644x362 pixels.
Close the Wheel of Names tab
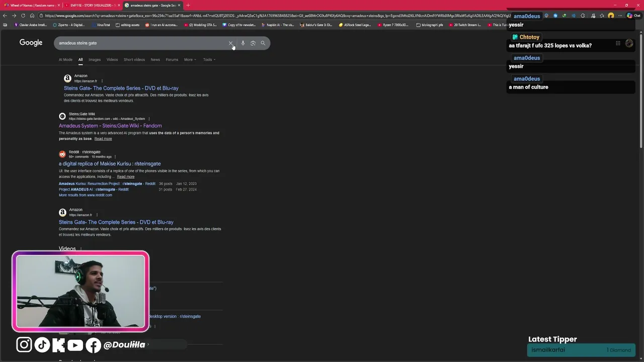[59, 5]
